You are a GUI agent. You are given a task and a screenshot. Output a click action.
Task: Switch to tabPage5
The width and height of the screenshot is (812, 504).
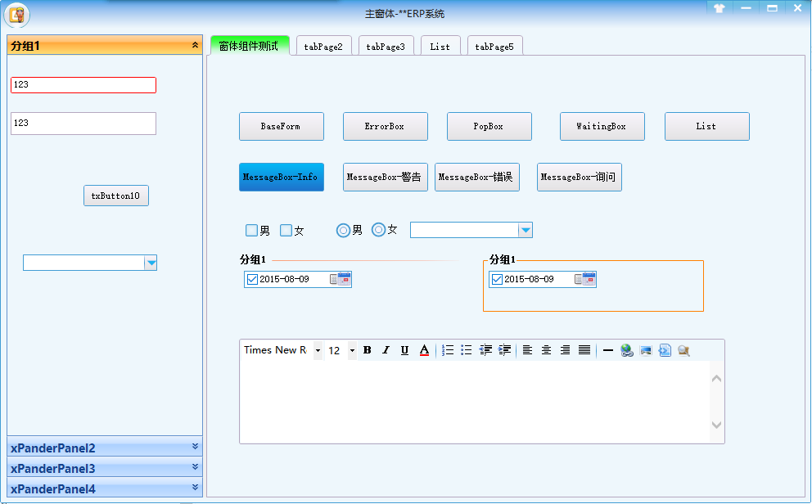(x=494, y=47)
